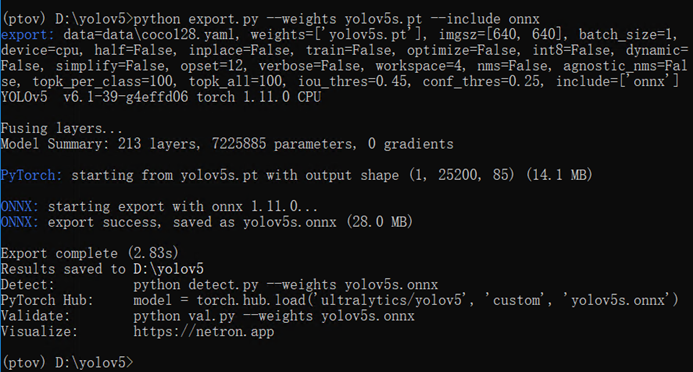Viewport: 693px width, 372px height.
Task: Click the torch.hub.load command text
Action: click(x=406, y=300)
